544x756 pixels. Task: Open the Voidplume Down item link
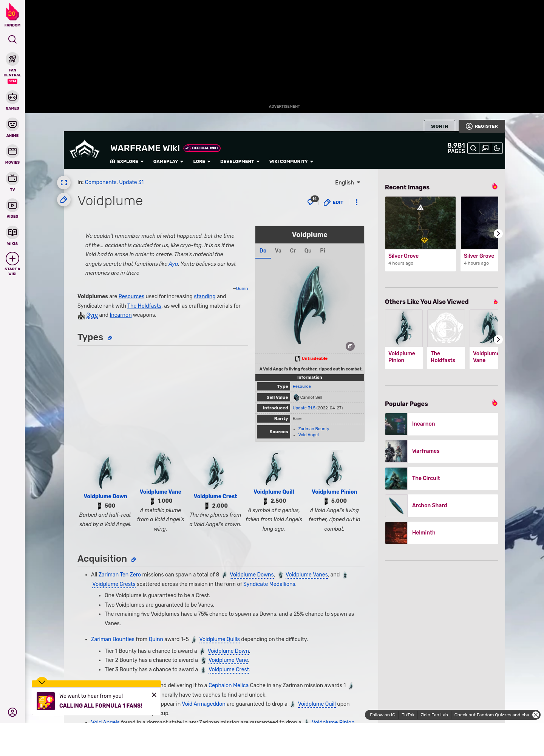pos(105,496)
